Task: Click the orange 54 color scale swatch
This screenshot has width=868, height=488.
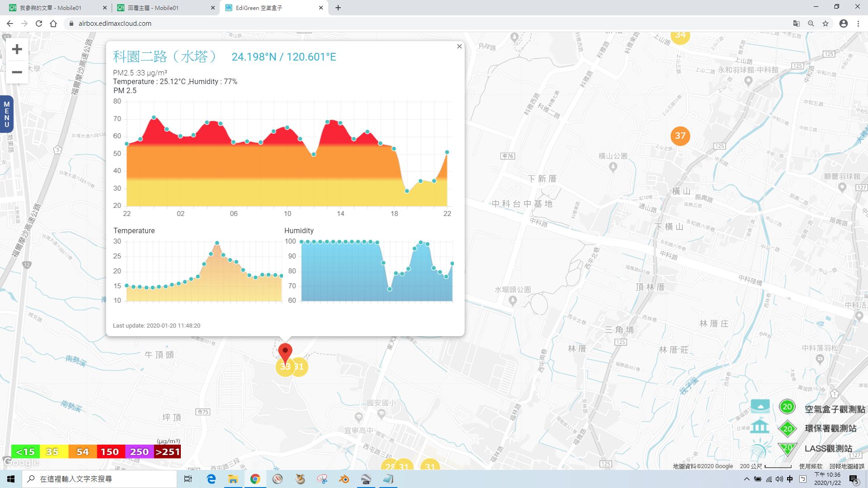Action: click(82, 451)
